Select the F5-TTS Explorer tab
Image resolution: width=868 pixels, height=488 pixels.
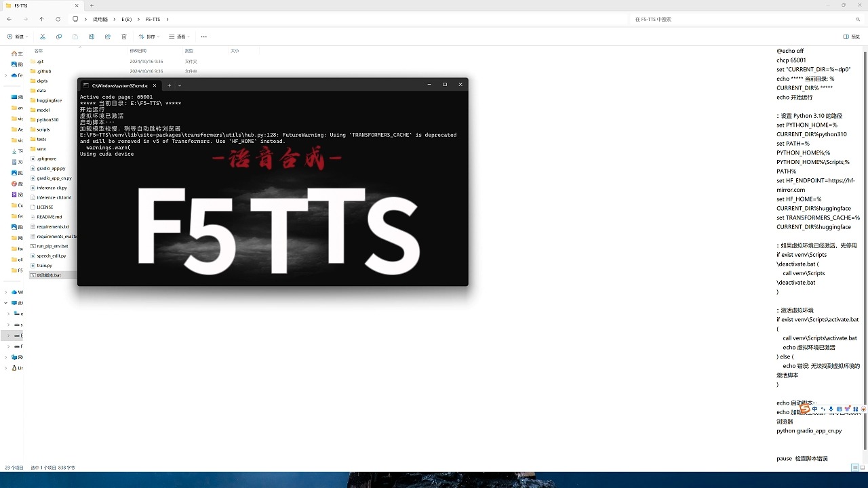pos(42,5)
